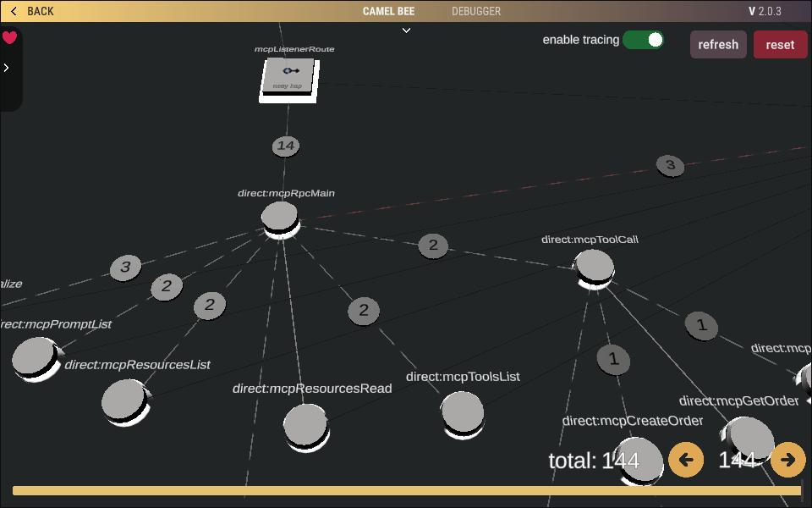Click the direct:mcpResourcesRead node
Image resolution: width=812 pixels, height=508 pixels.
coord(305,425)
